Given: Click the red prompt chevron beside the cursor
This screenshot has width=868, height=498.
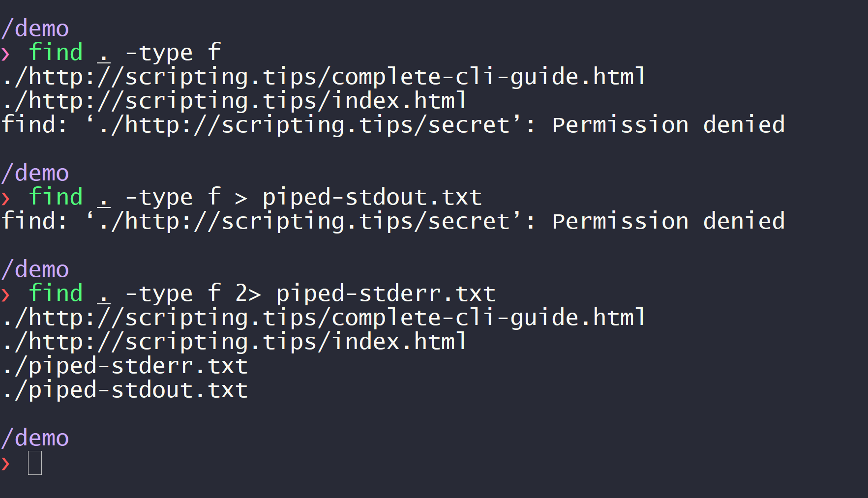Looking at the screenshot, I should 6,463.
